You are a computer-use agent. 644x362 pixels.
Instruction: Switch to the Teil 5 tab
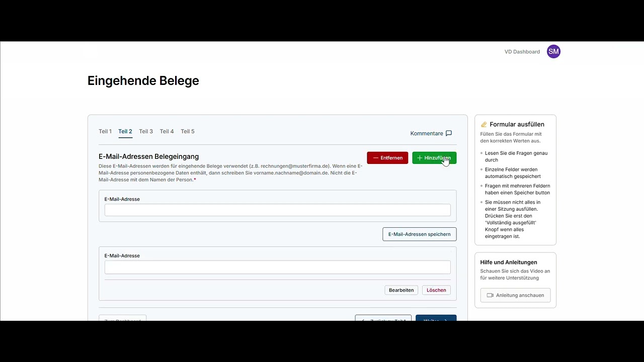point(188,131)
